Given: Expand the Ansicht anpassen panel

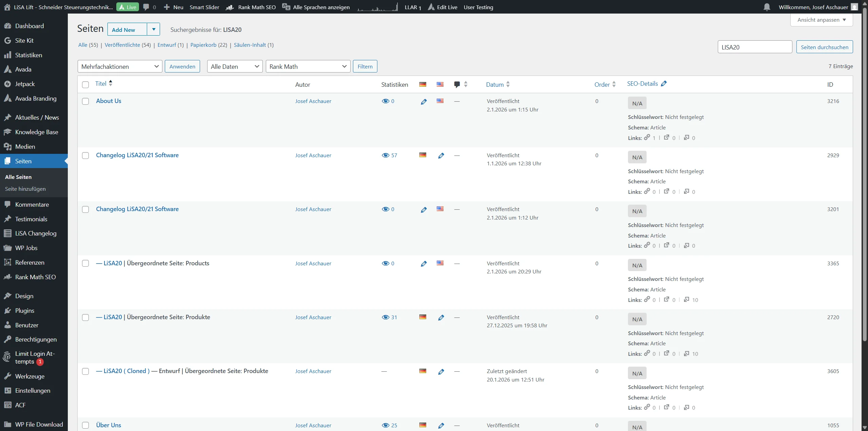Looking at the screenshot, I should (x=822, y=20).
